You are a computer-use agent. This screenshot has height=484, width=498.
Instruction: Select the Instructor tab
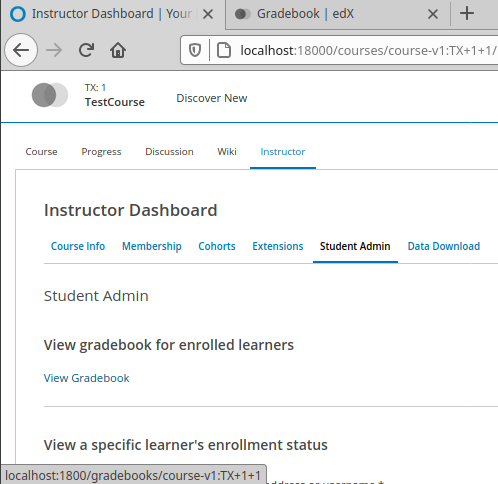[x=283, y=152]
